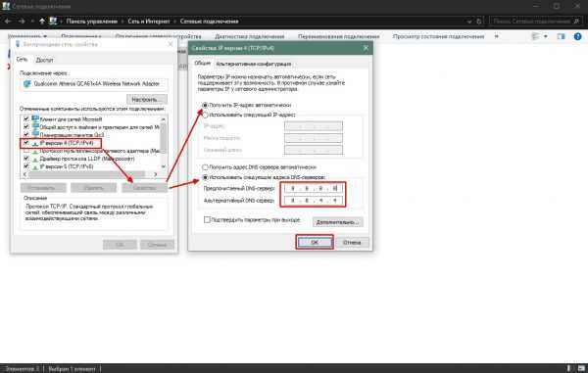Open the view options dropdown arrow
Screen dimensions: 588x373
tap(545, 36)
